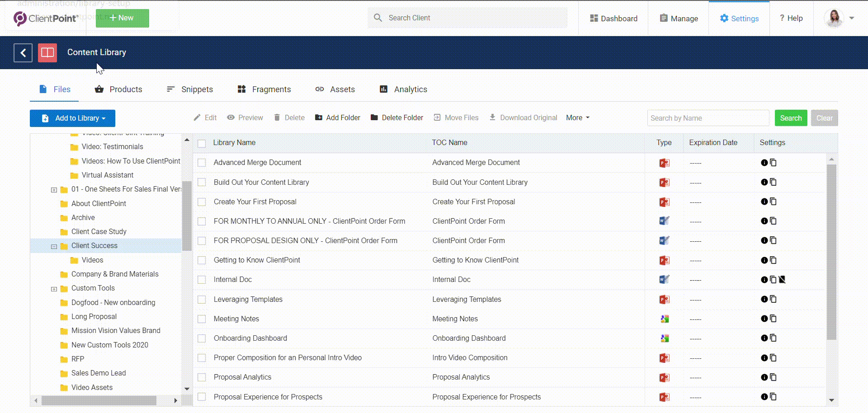Click Download Original in toolbar
The width and height of the screenshot is (868, 413).
(524, 117)
